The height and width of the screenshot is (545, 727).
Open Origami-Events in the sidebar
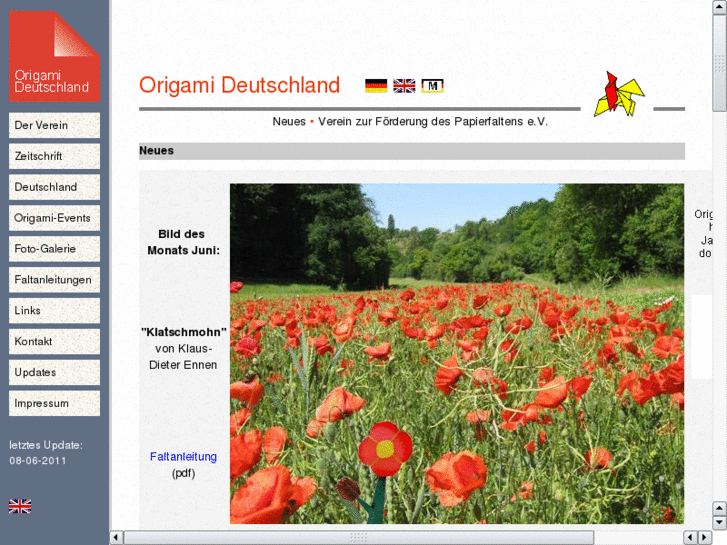pos(54,218)
